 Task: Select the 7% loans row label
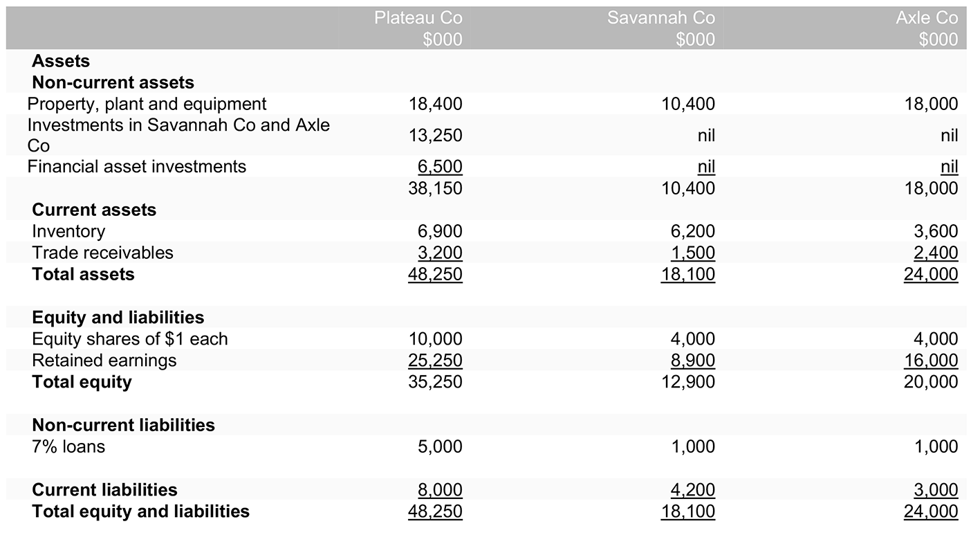pyautogui.click(x=68, y=446)
